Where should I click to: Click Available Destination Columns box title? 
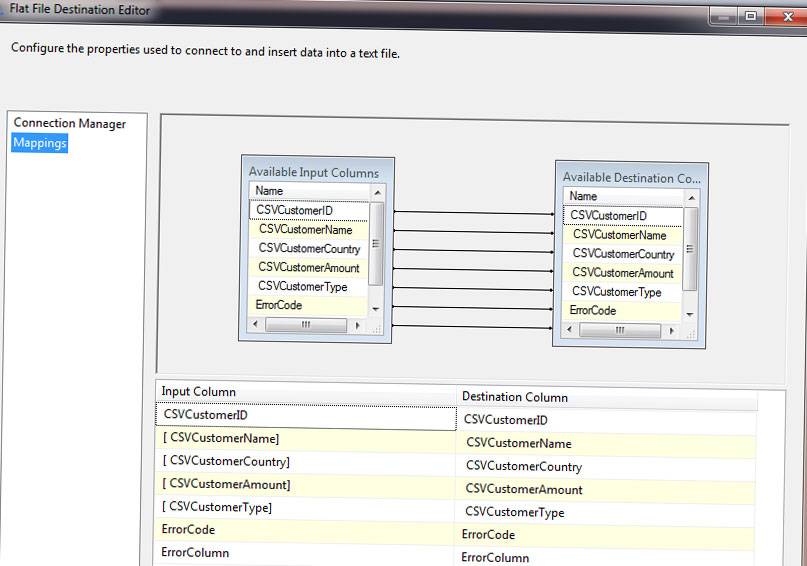coord(631,178)
